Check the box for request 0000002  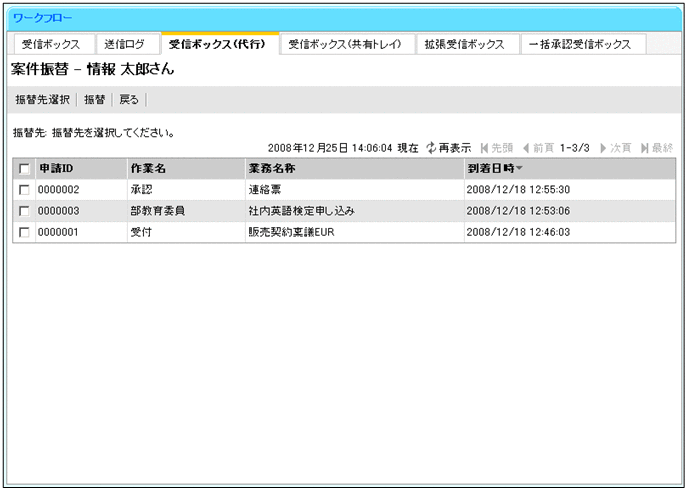(x=24, y=190)
